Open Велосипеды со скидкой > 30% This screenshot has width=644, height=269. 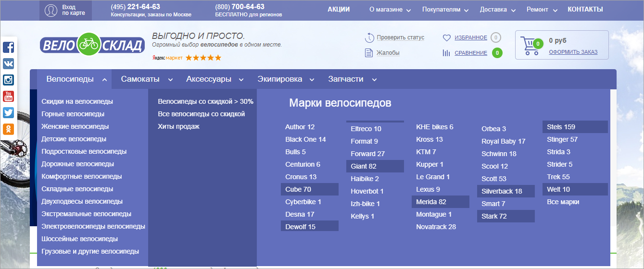coord(206,102)
